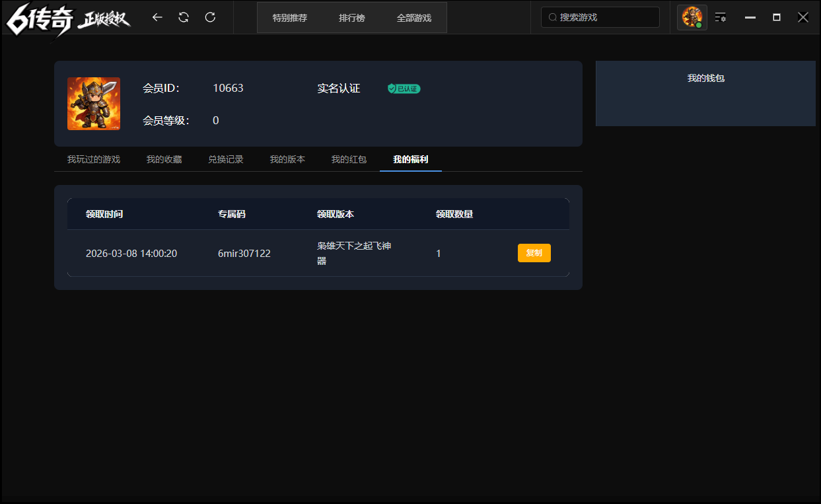Viewport: 821px width, 504px height.
Task: Select the 我的红包 tab
Action: pos(349,159)
